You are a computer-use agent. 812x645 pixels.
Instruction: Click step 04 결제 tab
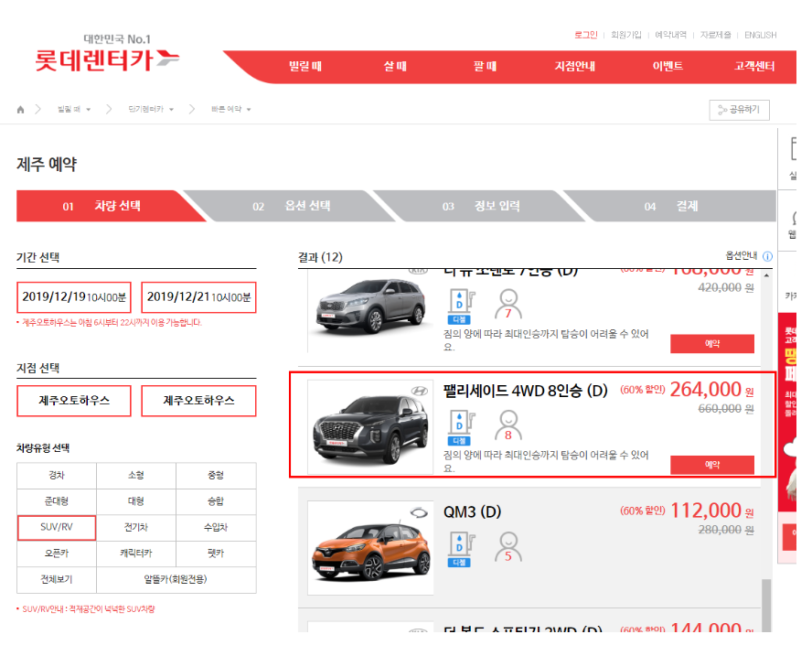pos(671,206)
